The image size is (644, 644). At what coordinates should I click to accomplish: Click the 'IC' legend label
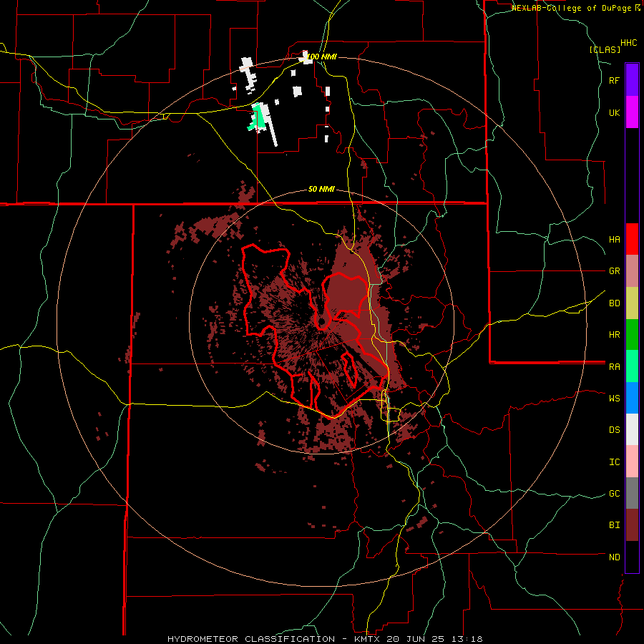click(x=615, y=462)
